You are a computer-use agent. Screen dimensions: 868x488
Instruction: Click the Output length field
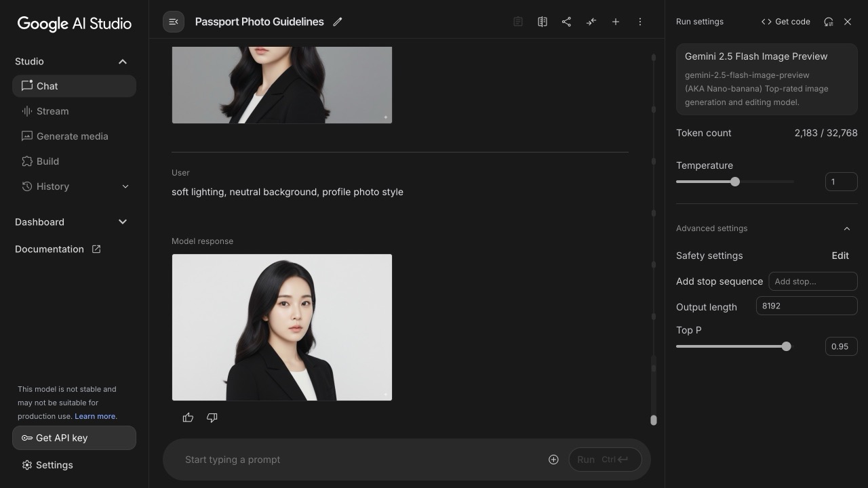807,306
